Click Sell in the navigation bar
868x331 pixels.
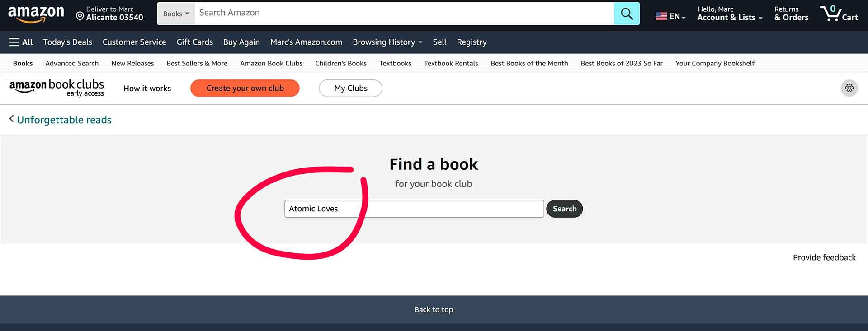[439, 42]
